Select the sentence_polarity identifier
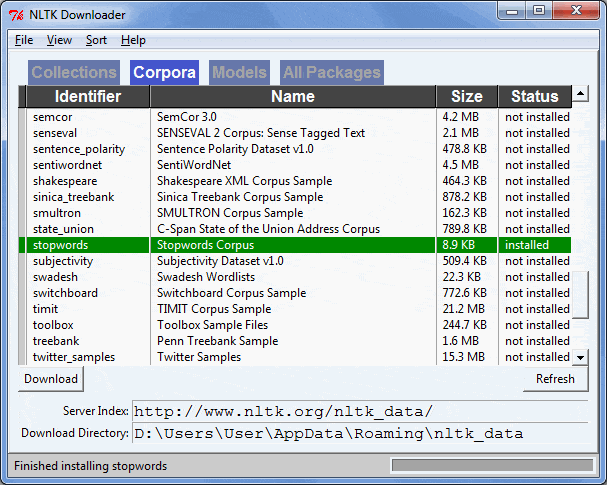 coord(79,149)
